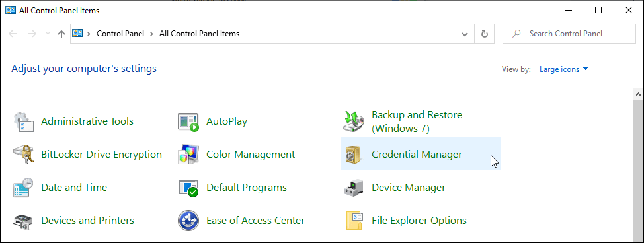
Task: Open the Administrative Tools link
Action: (x=87, y=121)
